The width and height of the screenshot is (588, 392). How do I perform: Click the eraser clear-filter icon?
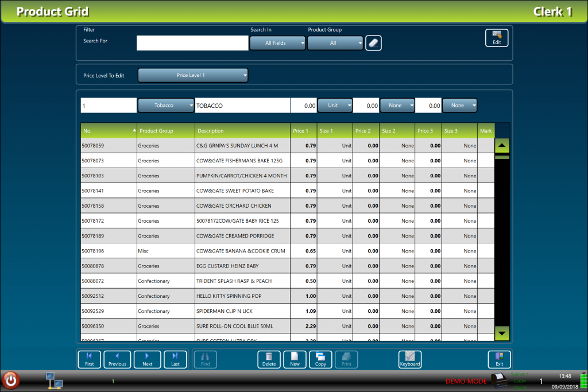(373, 42)
